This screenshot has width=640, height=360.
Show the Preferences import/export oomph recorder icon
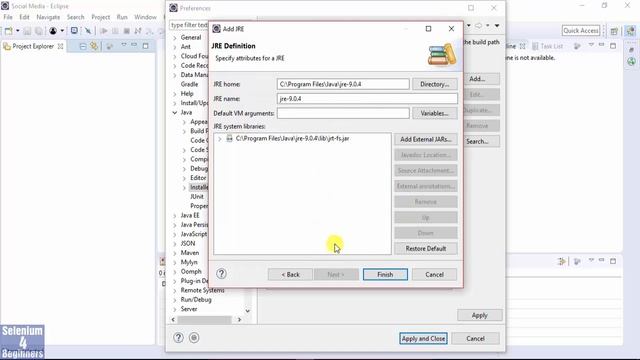[194, 338]
